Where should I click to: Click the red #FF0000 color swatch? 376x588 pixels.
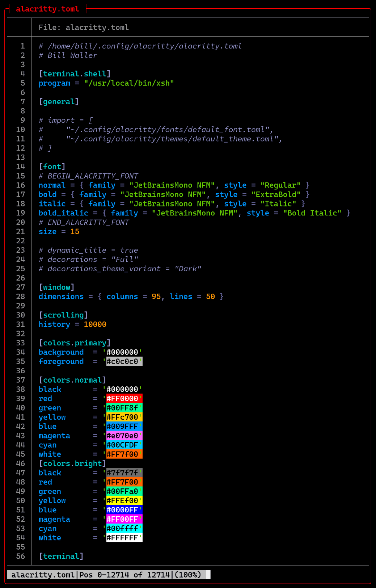pyautogui.click(x=122, y=399)
